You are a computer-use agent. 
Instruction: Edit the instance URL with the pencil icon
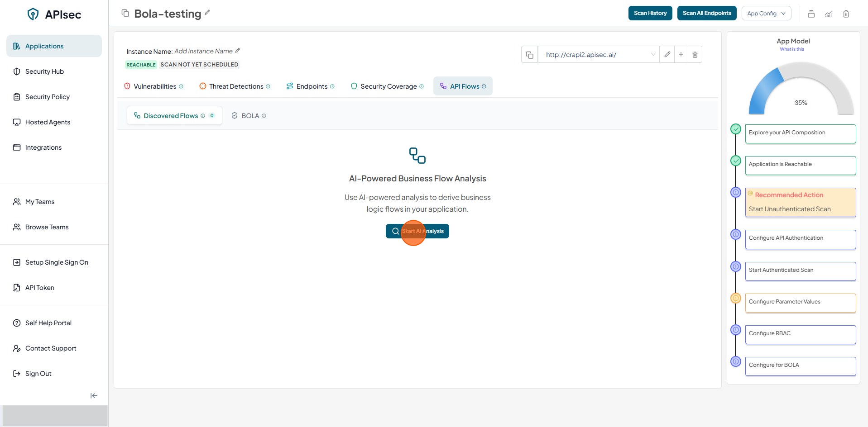(x=667, y=55)
